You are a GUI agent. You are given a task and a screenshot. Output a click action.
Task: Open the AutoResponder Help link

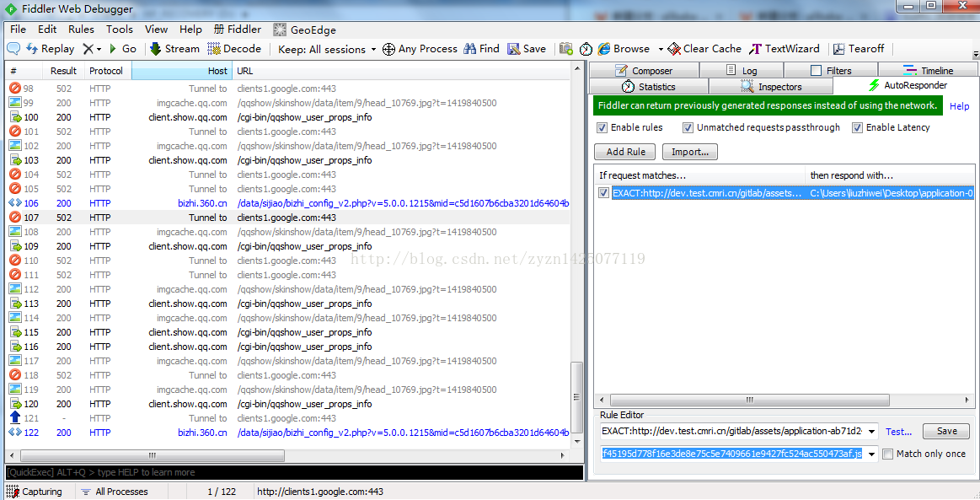[960, 106]
